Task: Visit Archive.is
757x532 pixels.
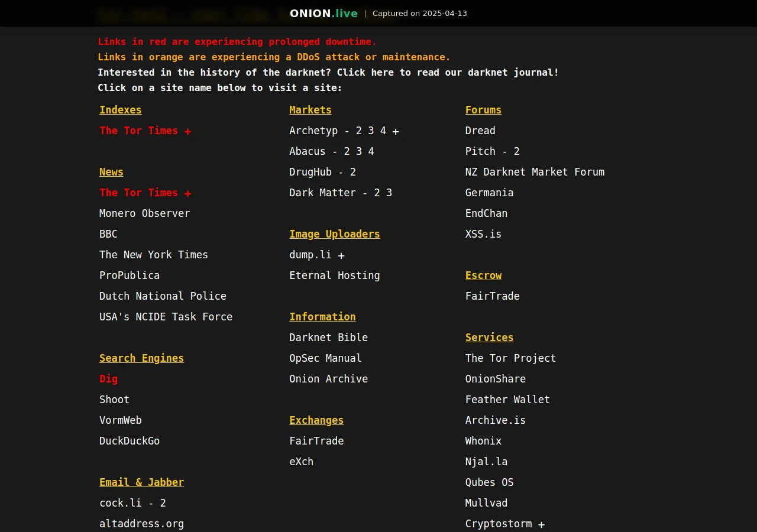Action: click(x=496, y=420)
